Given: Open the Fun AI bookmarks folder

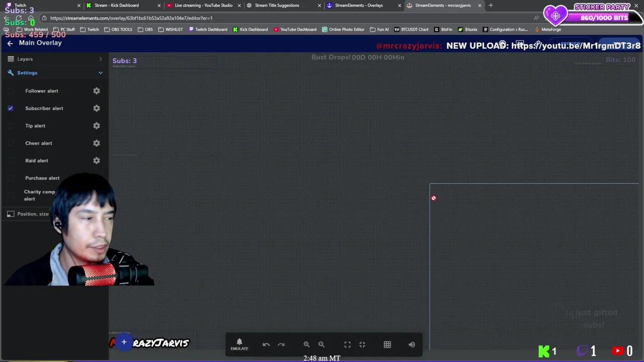Looking at the screenshot, I should pyautogui.click(x=379, y=29).
